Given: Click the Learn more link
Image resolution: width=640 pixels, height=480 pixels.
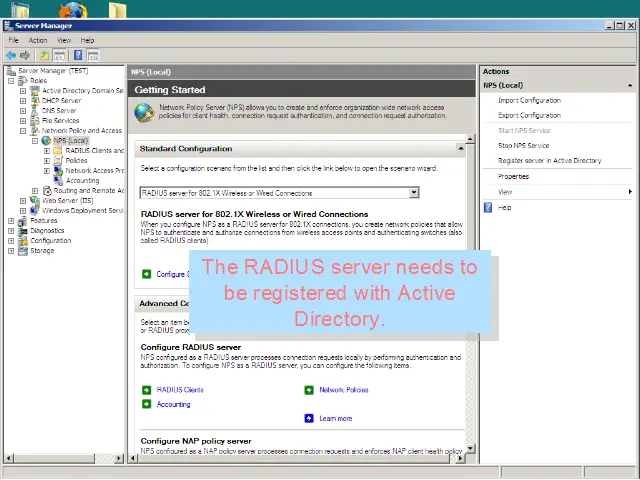Looking at the screenshot, I should click(336, 418).
